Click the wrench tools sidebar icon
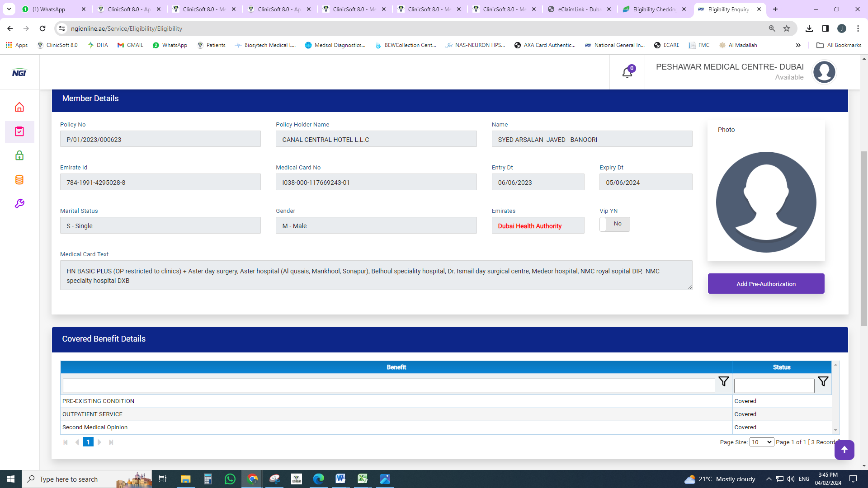The image size is (868, 488). (x=19, y=204)
